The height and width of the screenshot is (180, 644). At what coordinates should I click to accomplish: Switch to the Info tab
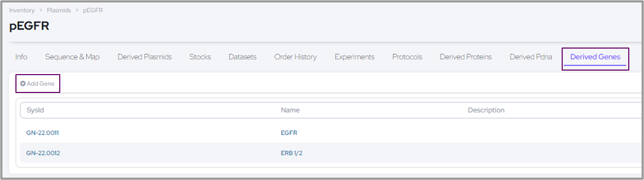[21, 57]
